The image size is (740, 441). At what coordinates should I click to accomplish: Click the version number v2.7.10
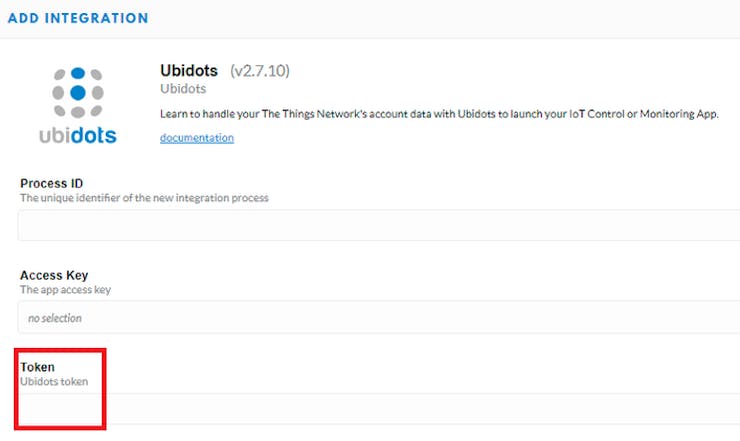[x=260, y=71]
